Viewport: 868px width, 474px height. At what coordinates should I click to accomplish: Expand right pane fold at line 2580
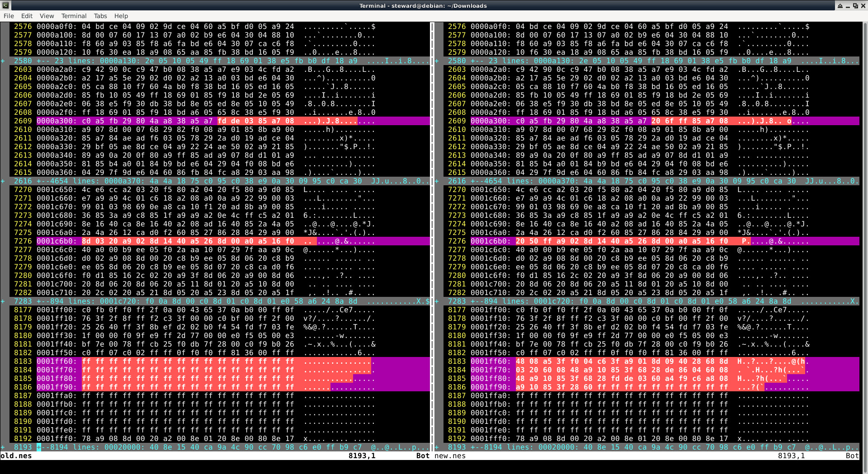(x=647, y=61)
